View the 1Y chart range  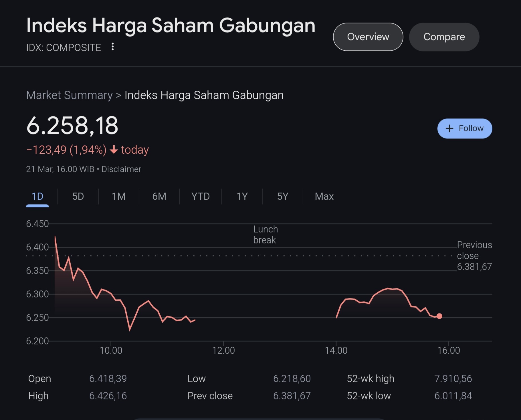[x=242, y=197]
